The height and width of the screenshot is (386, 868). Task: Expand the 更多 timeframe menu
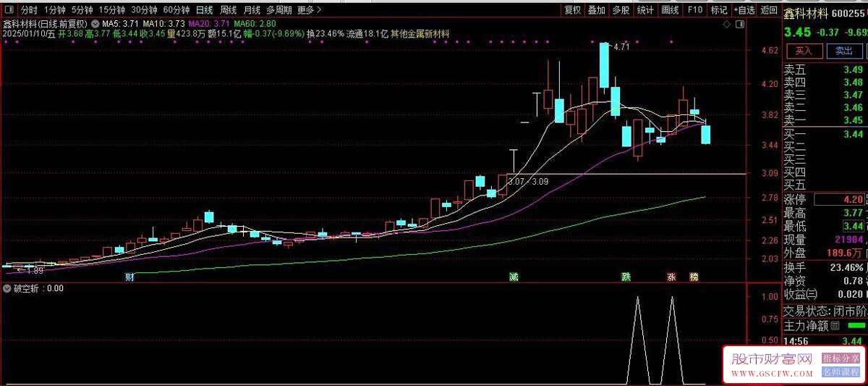[x=309, y=10]
